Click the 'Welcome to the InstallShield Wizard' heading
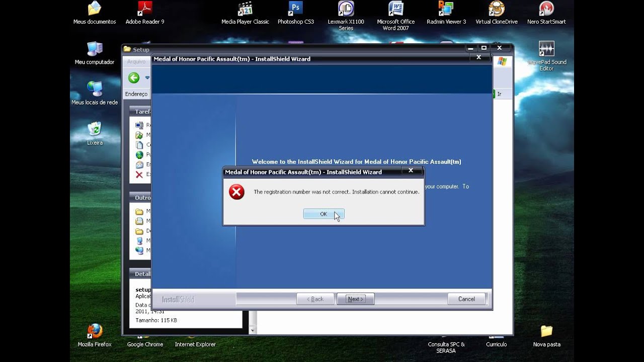This screenshot has width=644, height=362. pos(357,162)
